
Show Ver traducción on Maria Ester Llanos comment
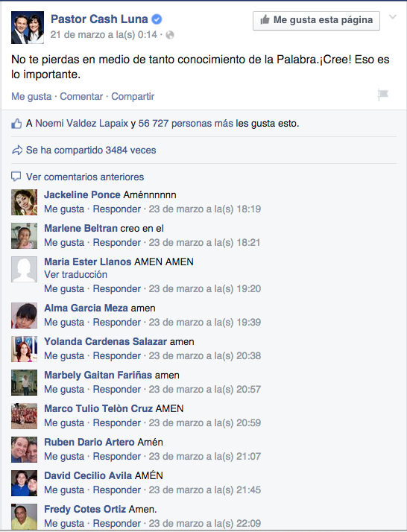[x=76, y=274]
